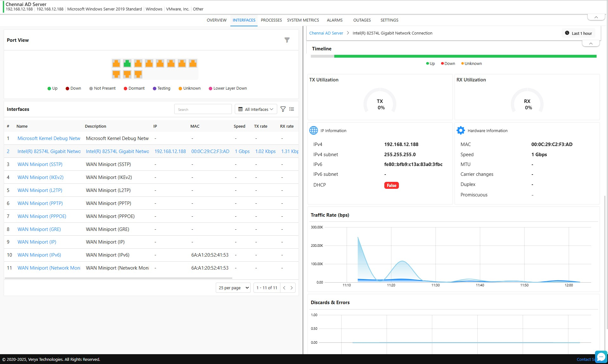Click the first orange port icon in top row
Image resolution: width=608 pixels, height=364 pixels.
[x=116, y=63]
